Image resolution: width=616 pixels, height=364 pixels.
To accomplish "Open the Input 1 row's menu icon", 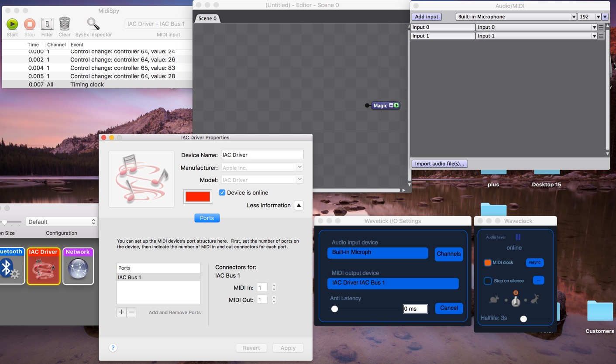I will 601,36.
